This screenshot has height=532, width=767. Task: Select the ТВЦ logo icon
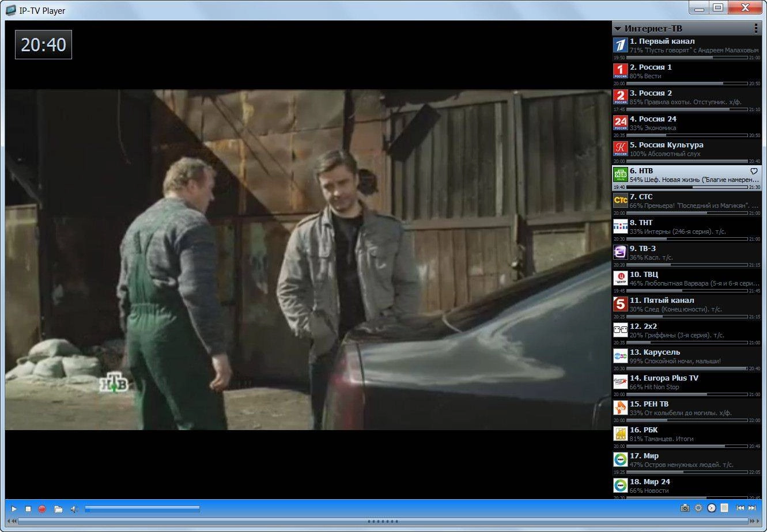click(620, 279)
